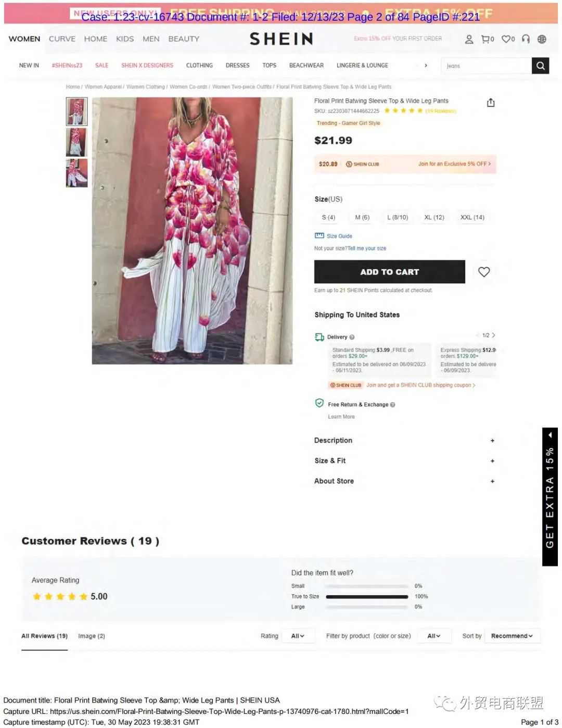Viewport: 562px width, 728px height.
Task: Click the share icon beside product title
Action: [491, 103]
